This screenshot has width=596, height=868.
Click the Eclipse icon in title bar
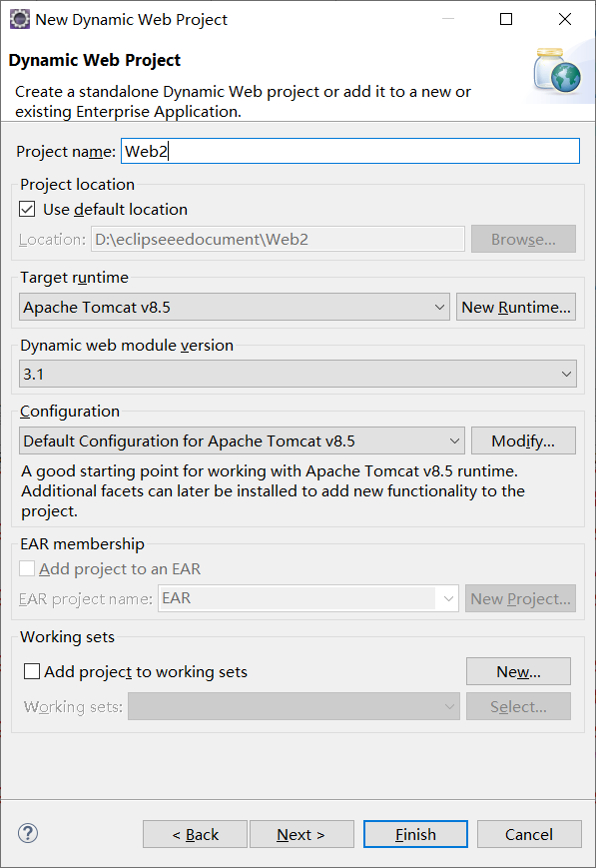click(x=19, y=19)
